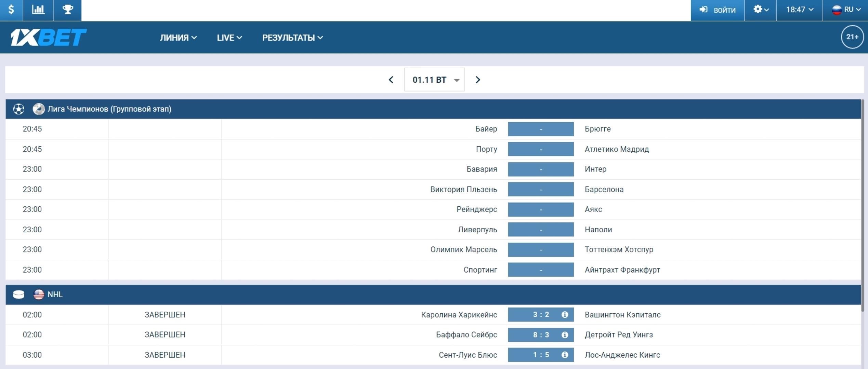Viewport: 868px width, 369px height.
Task: Click team name Спортинг
Action: (480, 270)
